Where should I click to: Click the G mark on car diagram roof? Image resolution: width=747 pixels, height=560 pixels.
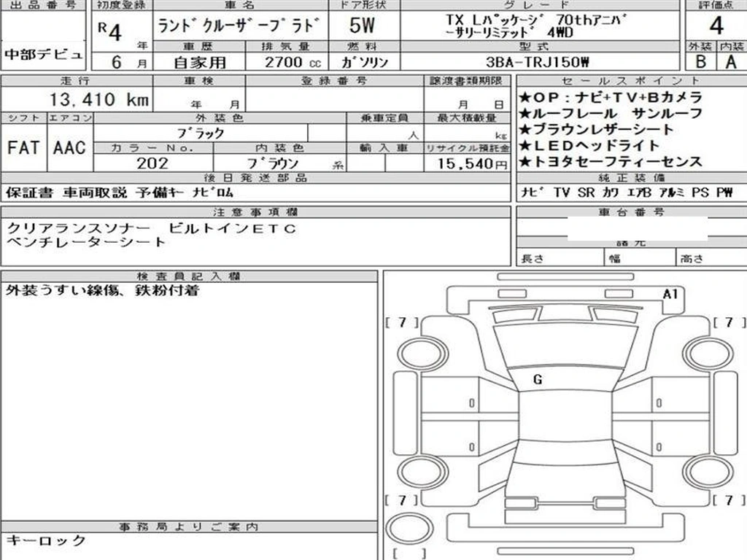(538, 379)
